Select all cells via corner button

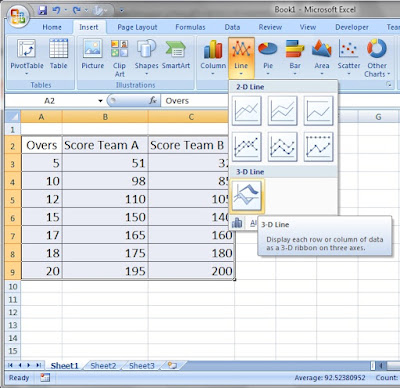[13, 117]
